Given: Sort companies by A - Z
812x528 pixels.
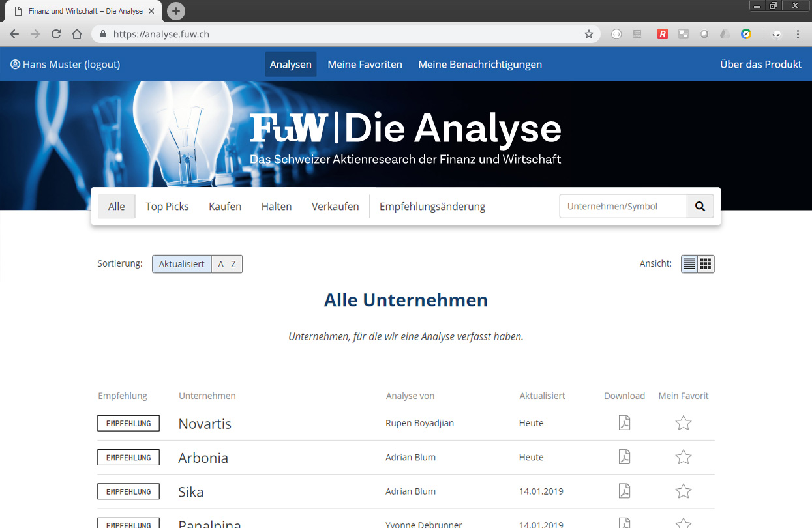Looking at the screenshot, I should pos(227,264).
